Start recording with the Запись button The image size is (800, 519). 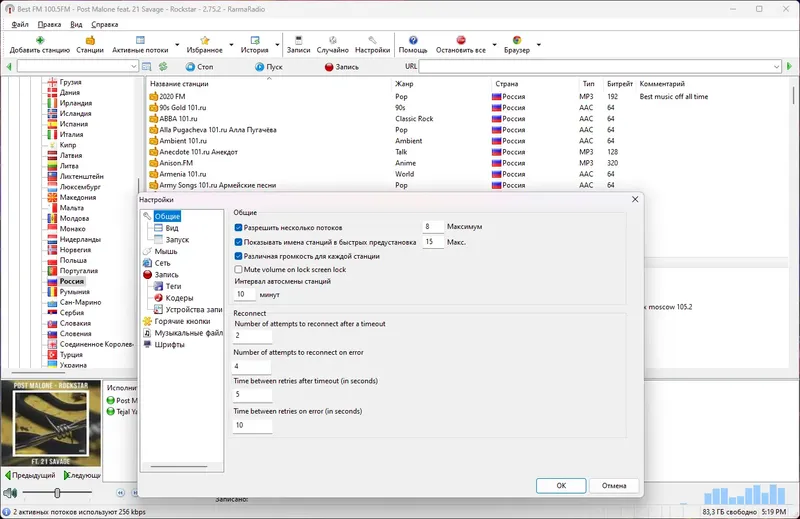(341, 67)
